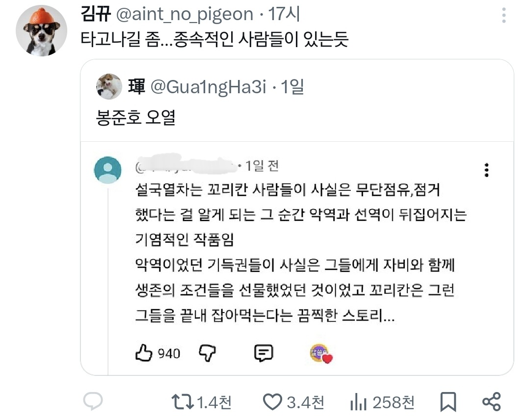Screen dimensions: 530x420
Task: Like the tweet with heart icon
Action: pos(272,402)
